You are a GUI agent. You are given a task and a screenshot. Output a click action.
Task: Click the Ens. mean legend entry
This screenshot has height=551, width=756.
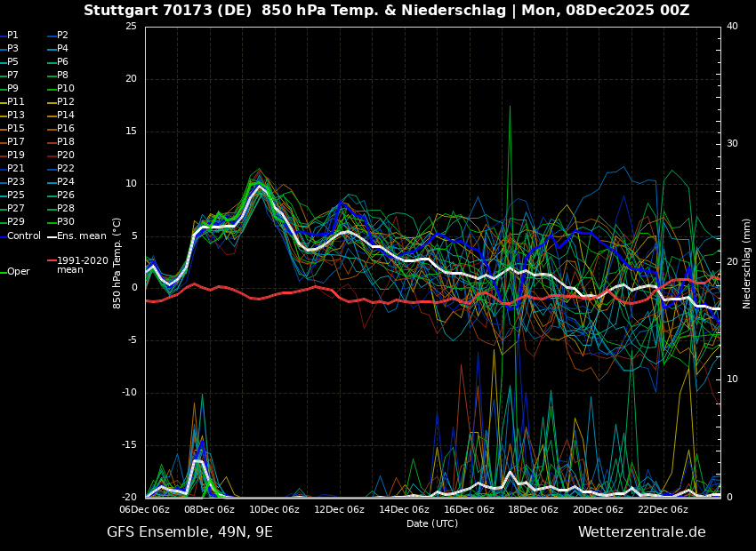tap(81, 236)
